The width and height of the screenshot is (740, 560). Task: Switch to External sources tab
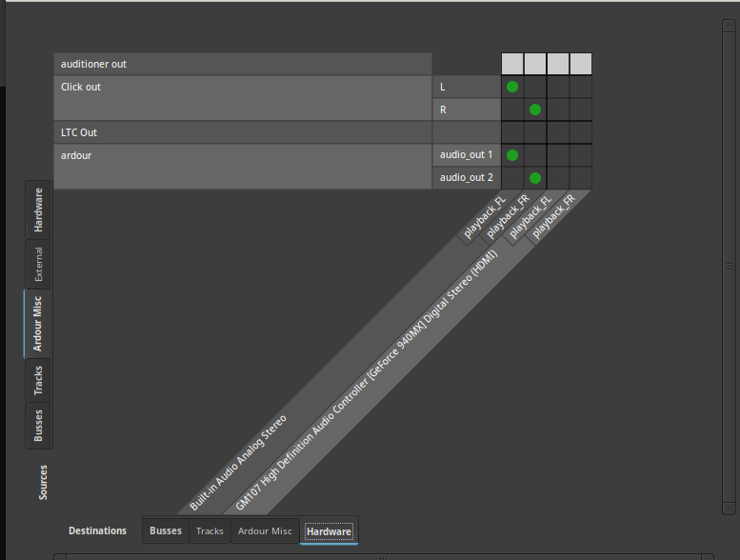(38, 265)
